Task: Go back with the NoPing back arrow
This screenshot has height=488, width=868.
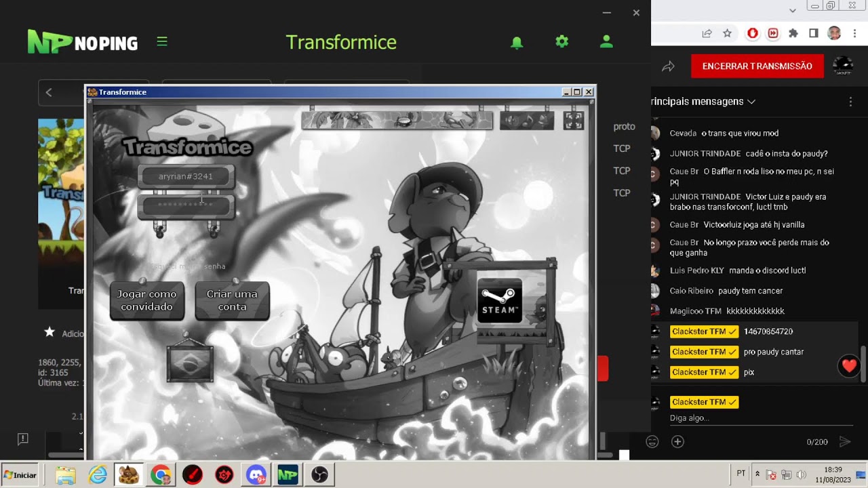Action: pos(49,92)
